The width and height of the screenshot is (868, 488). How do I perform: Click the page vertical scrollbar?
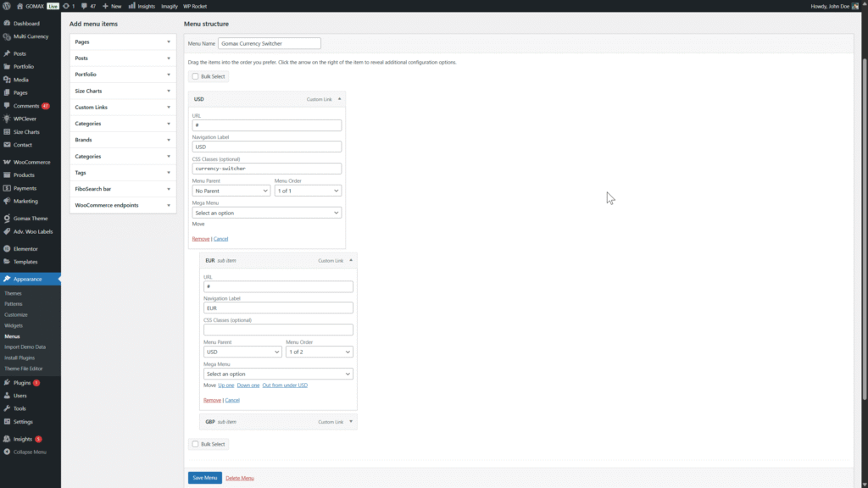pos(864,228)
